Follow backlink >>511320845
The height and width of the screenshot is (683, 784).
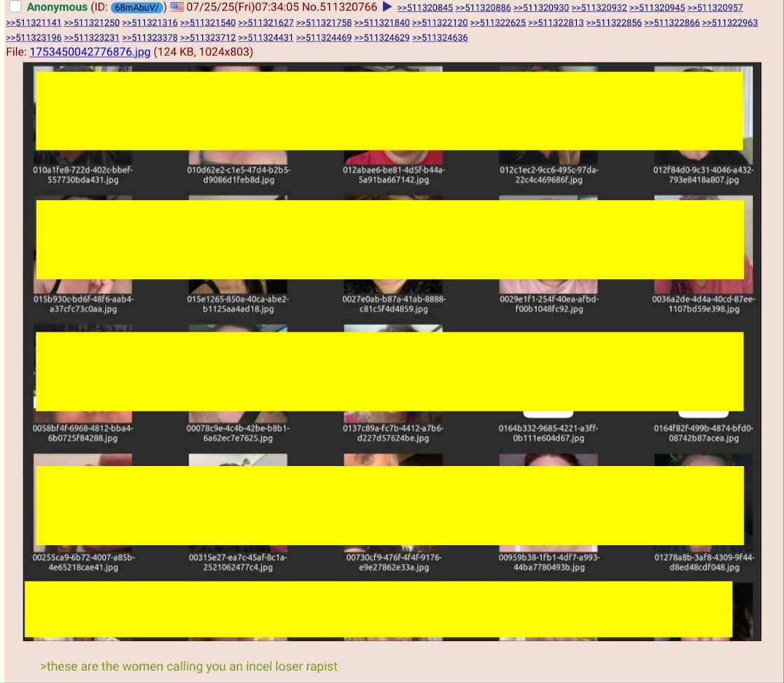tap(424, 8)
